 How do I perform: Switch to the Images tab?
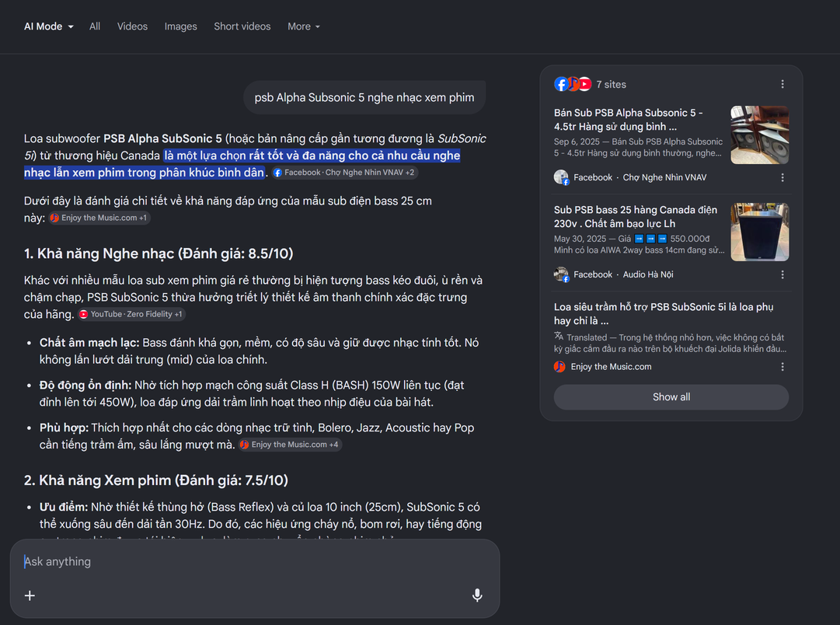pyautogui.click(x=180, y=26)
